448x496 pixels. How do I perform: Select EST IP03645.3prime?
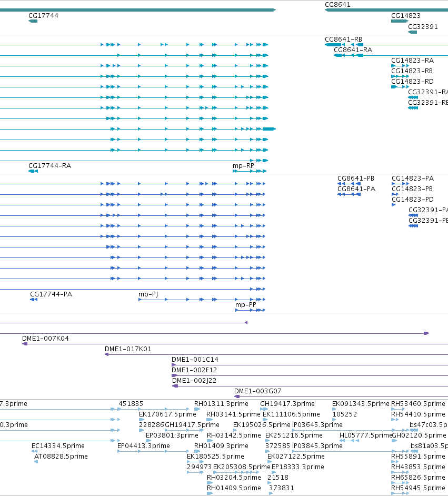tap(317, 425)
